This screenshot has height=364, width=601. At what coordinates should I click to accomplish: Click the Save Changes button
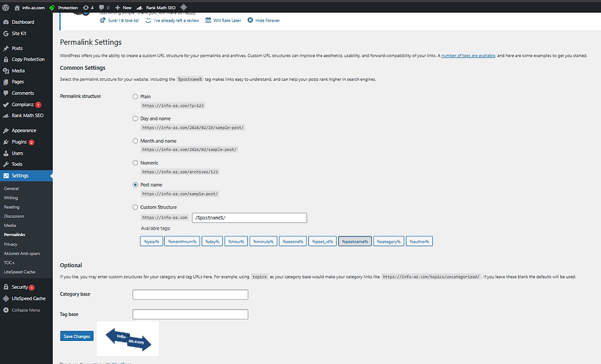coord(76,336)
